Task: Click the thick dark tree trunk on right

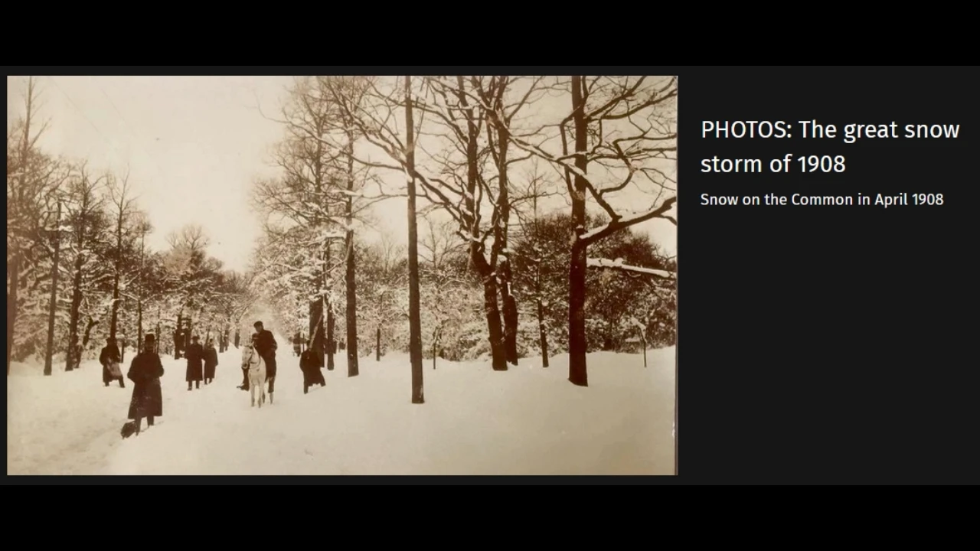Action: pyautogui.click(x=578, y=306)
